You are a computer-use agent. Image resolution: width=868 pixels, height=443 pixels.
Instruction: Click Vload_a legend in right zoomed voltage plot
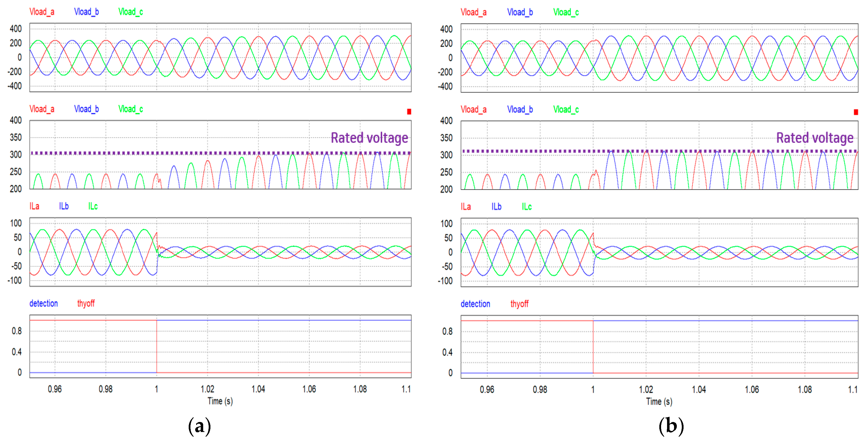[x=473, y=110]
